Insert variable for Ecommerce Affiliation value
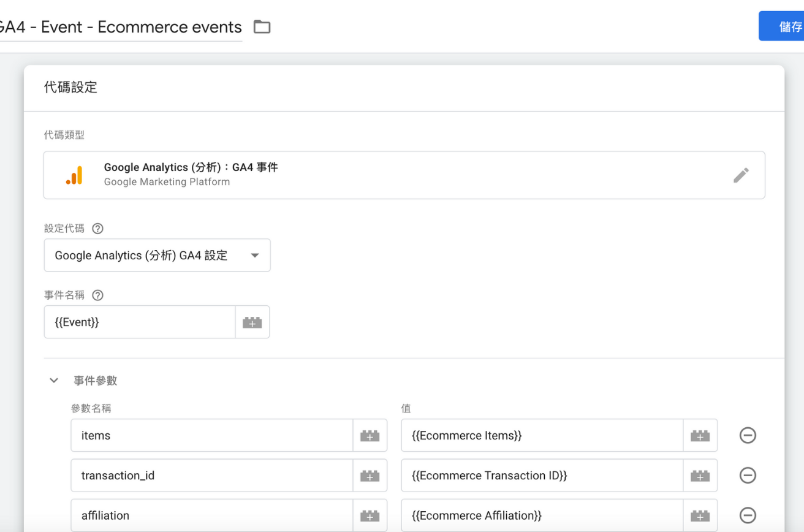The height and width of the screenshot is (532, 804). (700, 515)
